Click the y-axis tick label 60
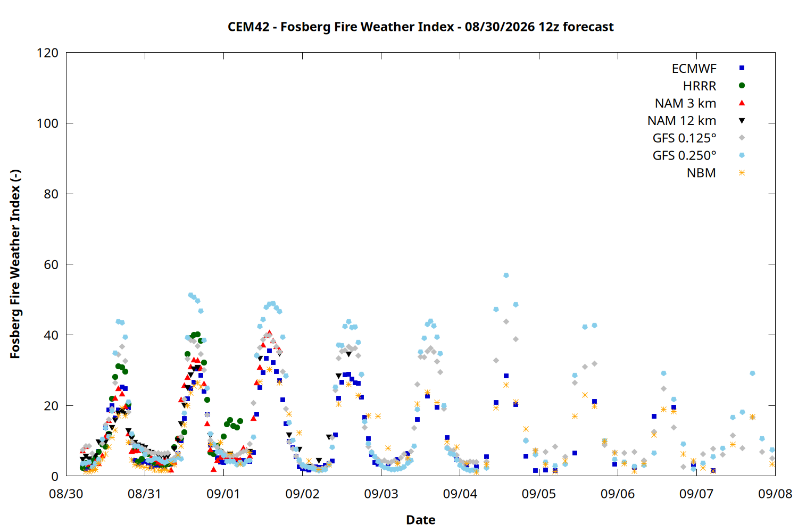The height and width of the screenshot is (532, 798). [x=51, y=264]
